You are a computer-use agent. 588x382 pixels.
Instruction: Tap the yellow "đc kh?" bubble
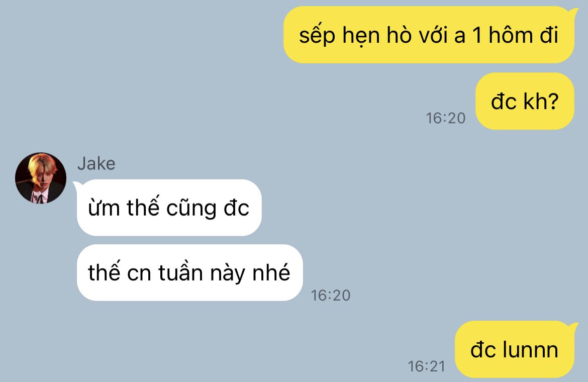pos(525,101)
